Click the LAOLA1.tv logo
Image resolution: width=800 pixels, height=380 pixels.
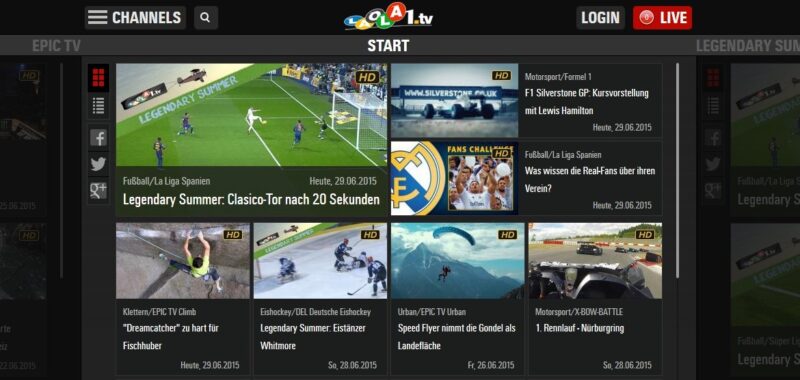click(388, 17)
